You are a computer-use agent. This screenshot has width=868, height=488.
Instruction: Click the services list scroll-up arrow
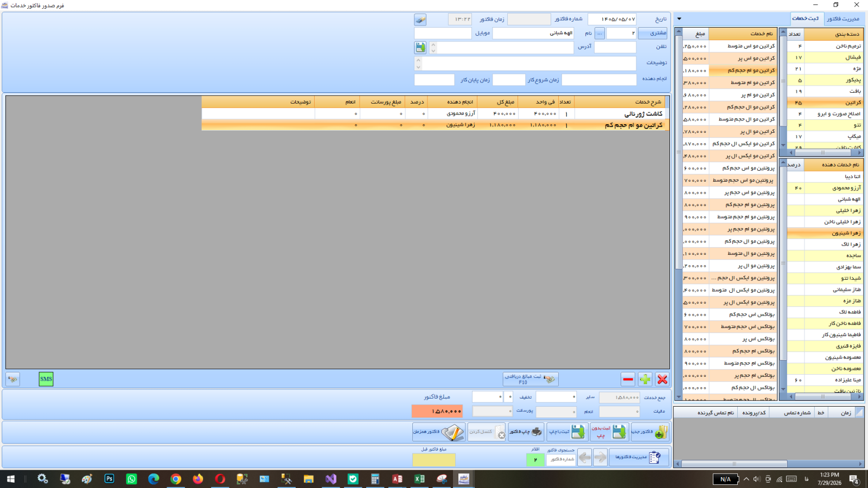(679, 32)
